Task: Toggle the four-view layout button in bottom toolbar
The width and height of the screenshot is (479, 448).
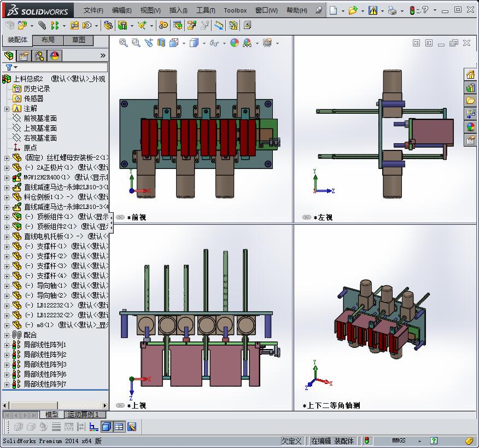Action: 119,427
